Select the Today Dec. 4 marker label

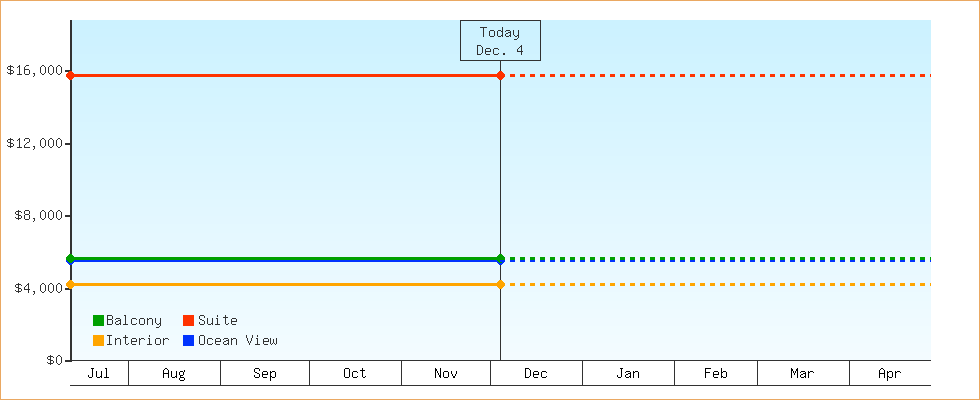(500, 41)
